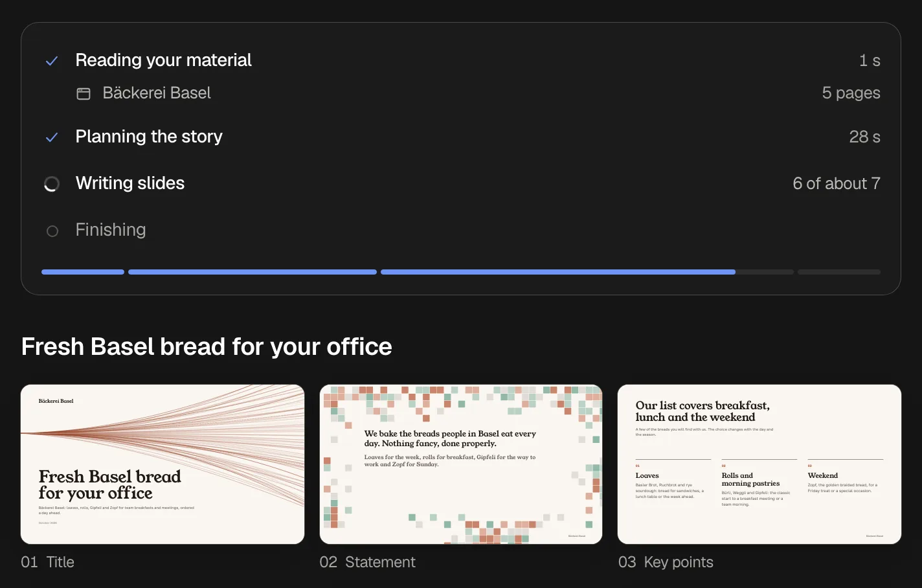Click the checkmark beside Planning the story
The height and width of the screenshot is (588, 922).
click(52, 137)
